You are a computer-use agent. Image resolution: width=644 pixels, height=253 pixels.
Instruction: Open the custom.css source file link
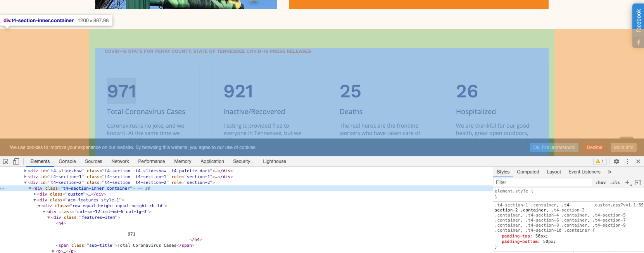(x=619, y=205)
